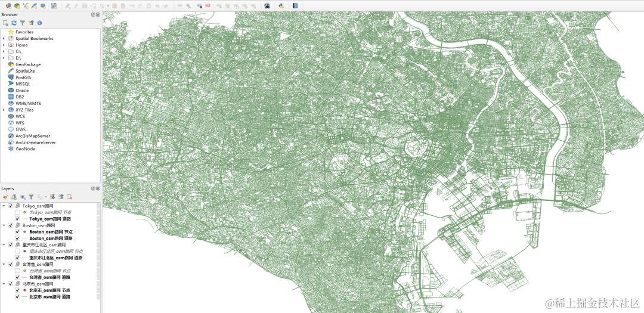Expand the E:\ drive in Browser
This screenshot has width=644, height=313.
pos(4,58)
